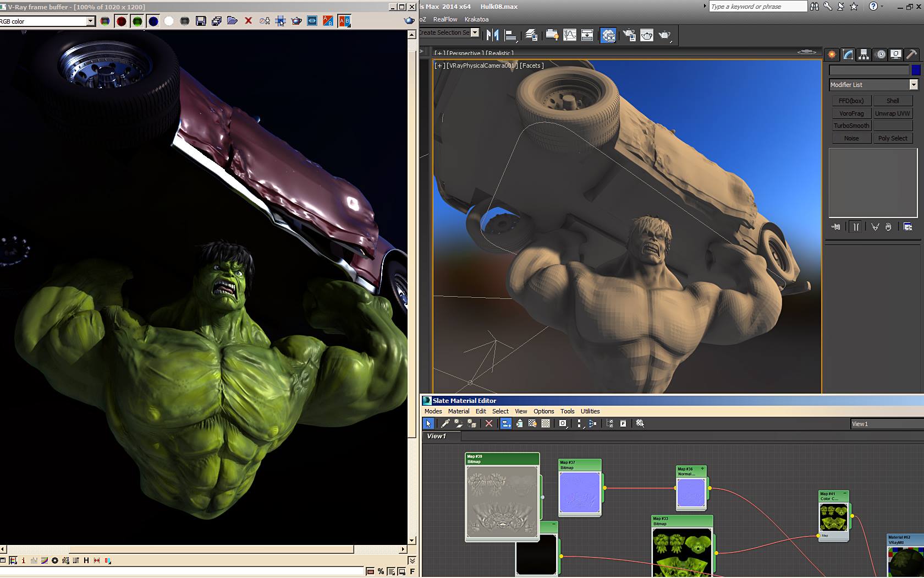The height and width of the screenshot is (578, 924).
Task: Click the object color swatch in Modify panel
Action: point(916,70)
